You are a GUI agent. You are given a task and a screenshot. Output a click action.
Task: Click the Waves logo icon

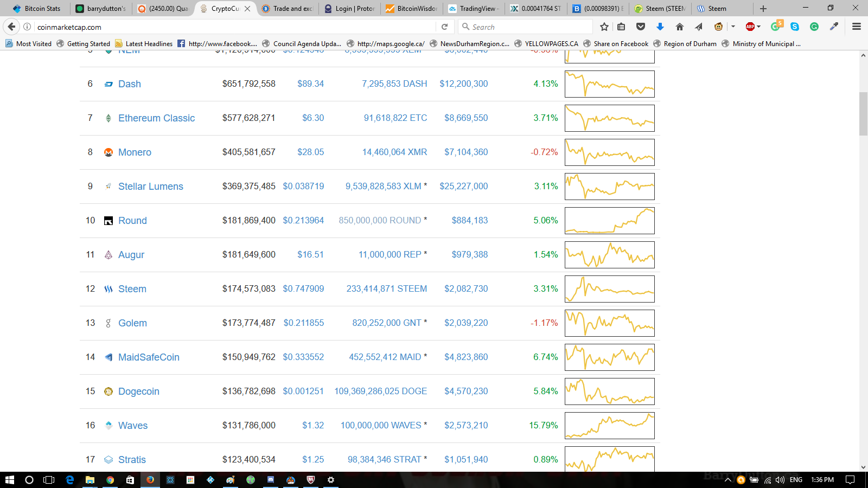[x=108, y=426]
